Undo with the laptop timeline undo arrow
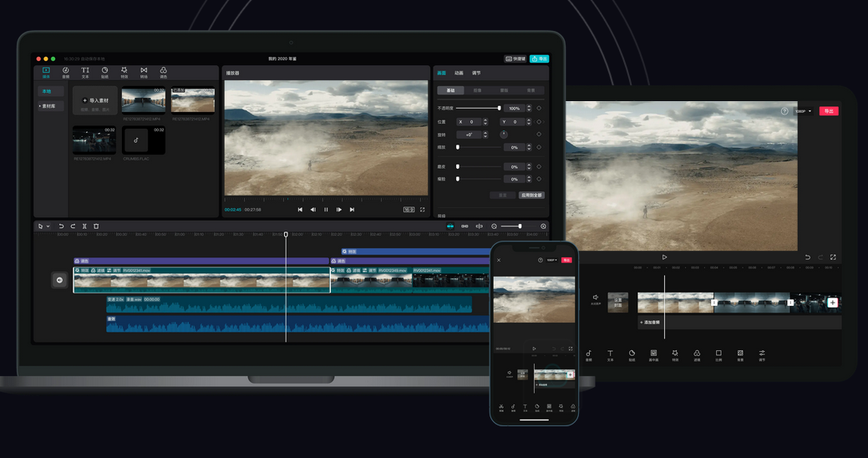 pos(61,226)
